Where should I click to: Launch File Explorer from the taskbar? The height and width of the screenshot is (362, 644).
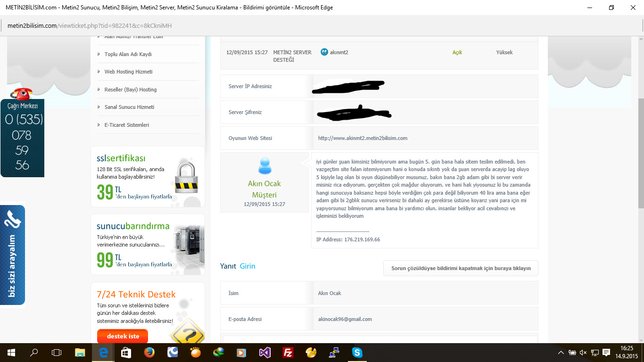80,352
